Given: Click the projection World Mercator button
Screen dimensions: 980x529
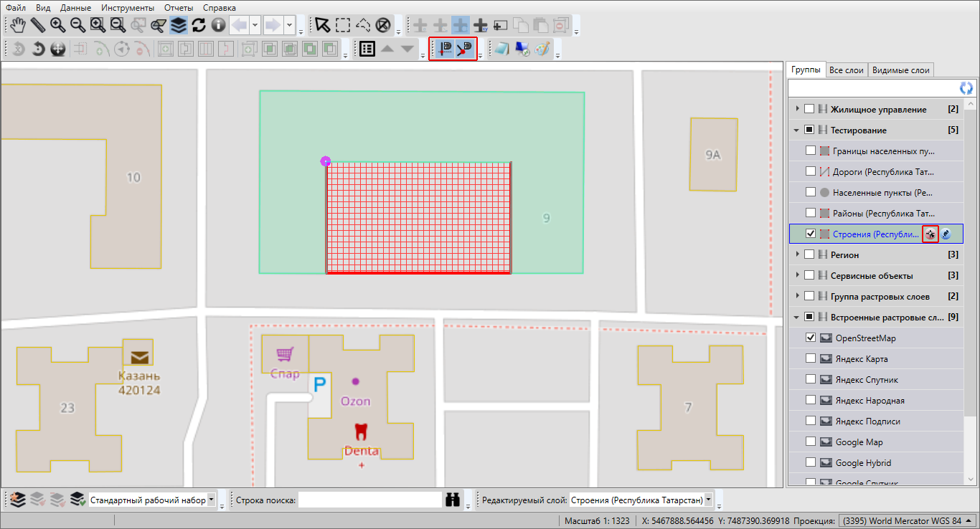Looking at the screenshot, I should [905, 521].
